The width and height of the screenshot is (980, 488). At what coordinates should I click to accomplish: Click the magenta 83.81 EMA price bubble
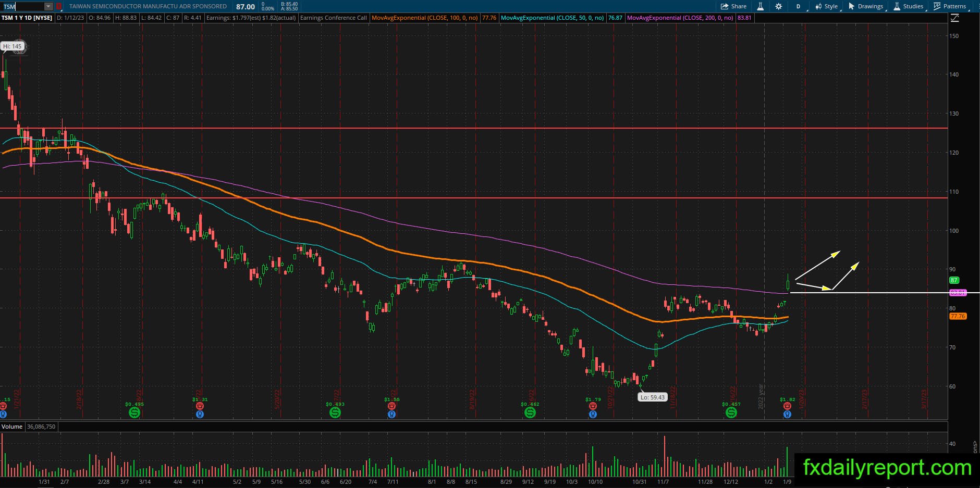click(958, 293)
